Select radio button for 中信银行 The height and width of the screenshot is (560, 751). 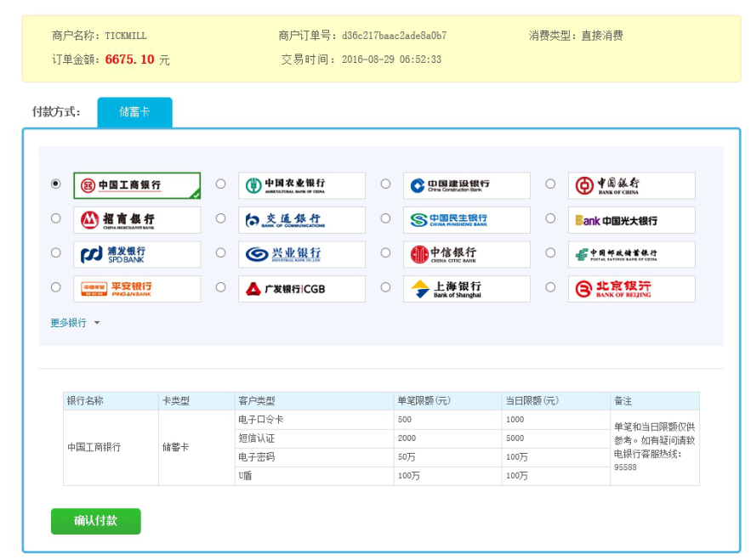click(x=385, y=252)
